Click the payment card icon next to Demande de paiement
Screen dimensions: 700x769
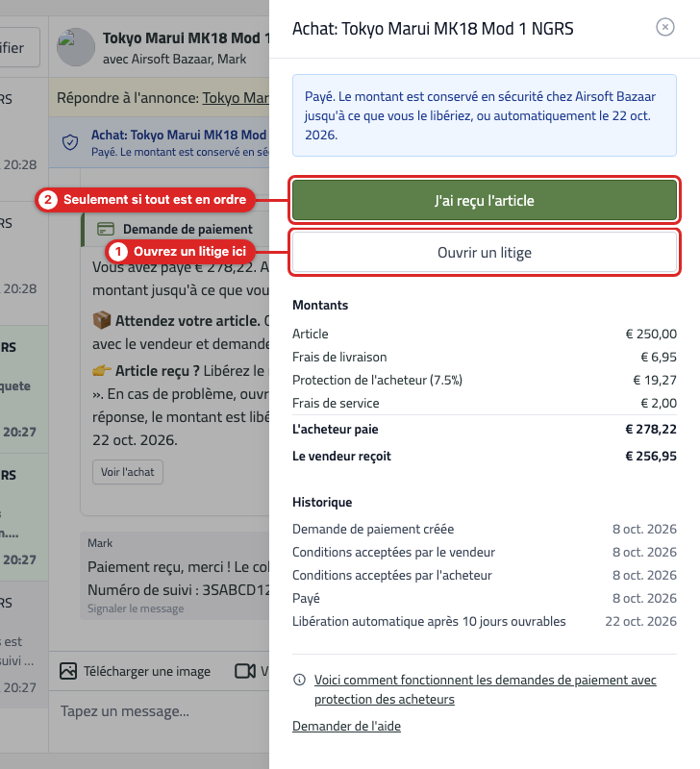tap(106, 229)
